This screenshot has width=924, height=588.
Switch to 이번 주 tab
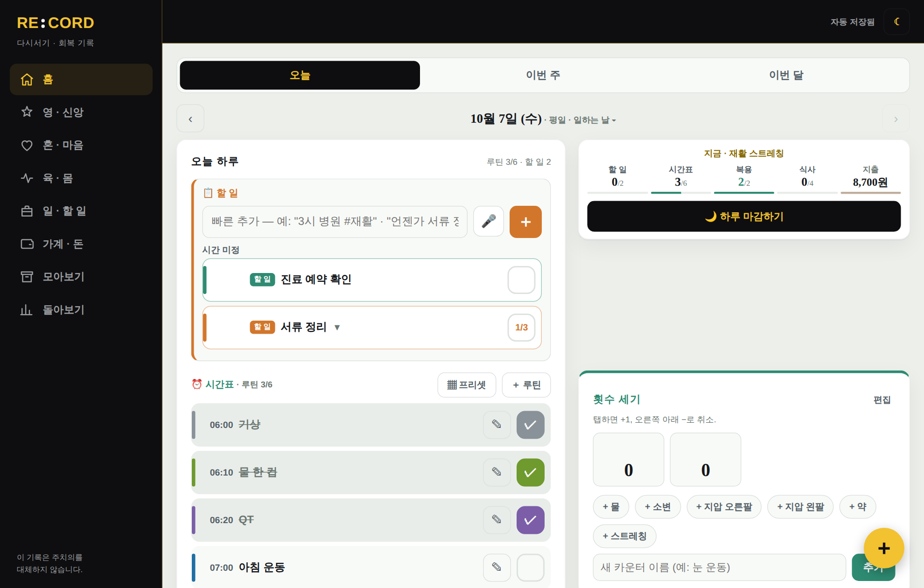pyautogui.click(x=543, y=75)
